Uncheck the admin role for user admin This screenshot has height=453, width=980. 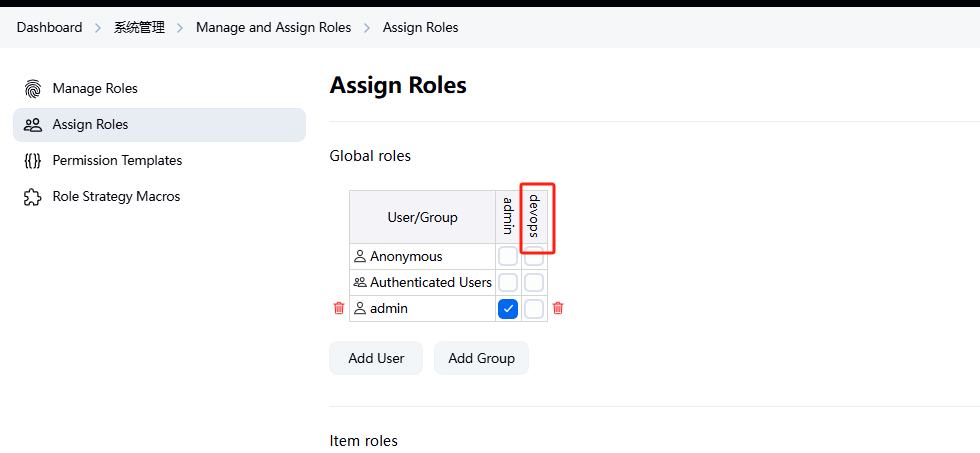508,309
